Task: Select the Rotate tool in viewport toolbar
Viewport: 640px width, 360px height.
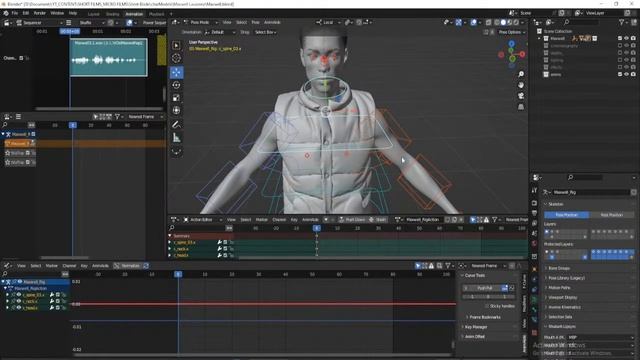Action: point(176,85)
